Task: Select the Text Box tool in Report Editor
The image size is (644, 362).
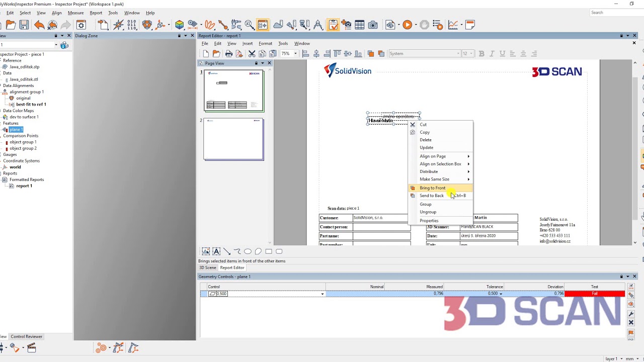Action: (x=216, y=251)
